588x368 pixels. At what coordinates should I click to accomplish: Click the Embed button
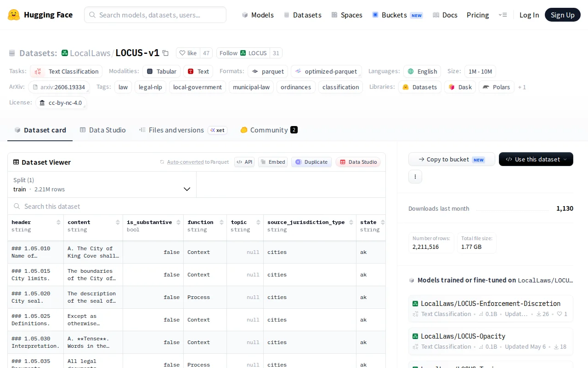[273, 162]
